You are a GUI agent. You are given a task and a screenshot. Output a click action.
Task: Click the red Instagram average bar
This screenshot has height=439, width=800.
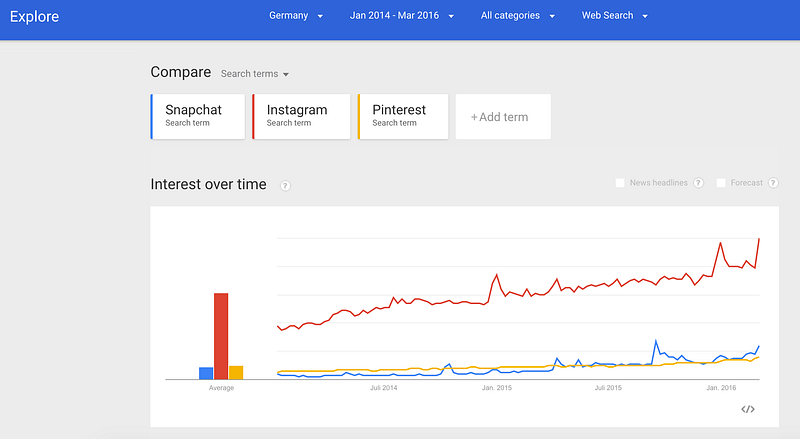point(221,335)
